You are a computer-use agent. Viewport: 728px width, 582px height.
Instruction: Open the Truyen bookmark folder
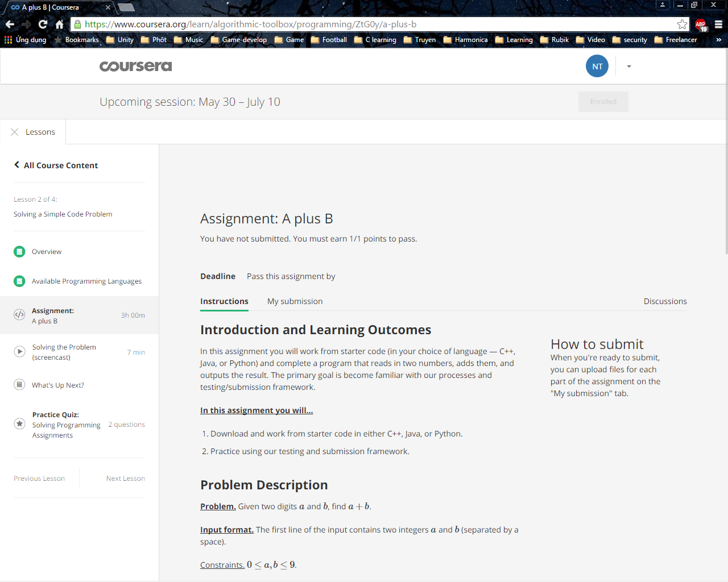tap(419, 40)
